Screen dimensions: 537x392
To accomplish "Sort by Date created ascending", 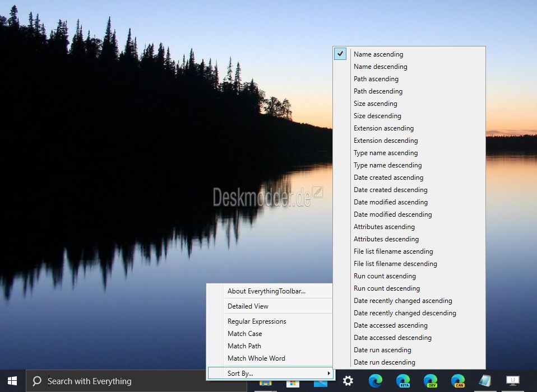I will [x=409, y=177].
